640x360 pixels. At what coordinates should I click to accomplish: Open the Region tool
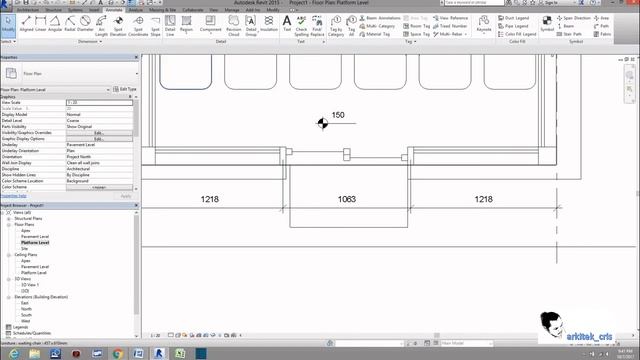coord(186,24)
